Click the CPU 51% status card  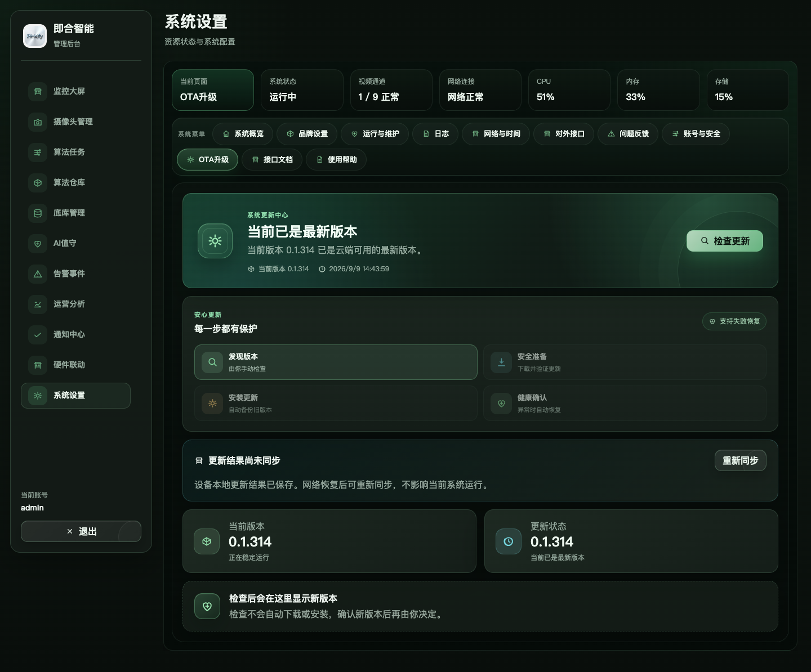[x=569, y=90]
